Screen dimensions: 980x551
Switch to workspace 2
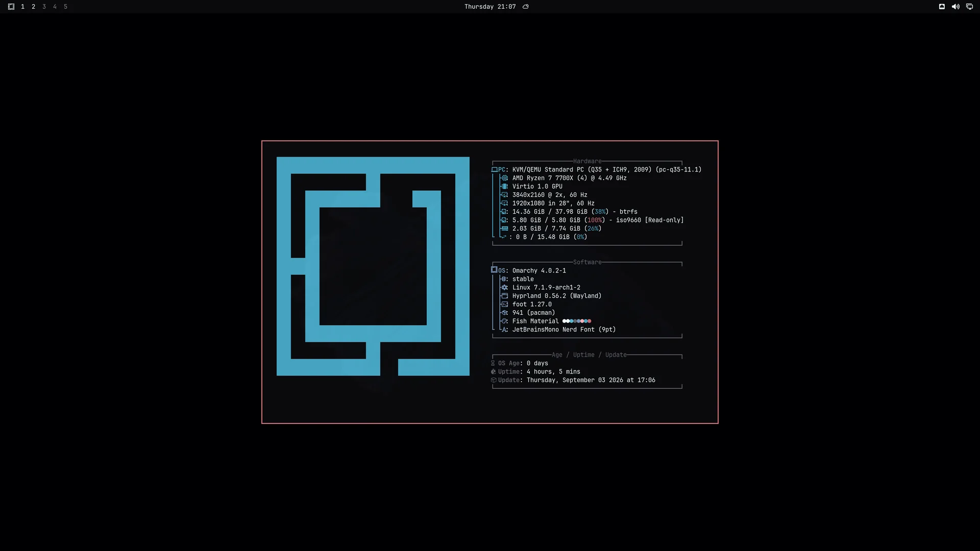point(34,7)
